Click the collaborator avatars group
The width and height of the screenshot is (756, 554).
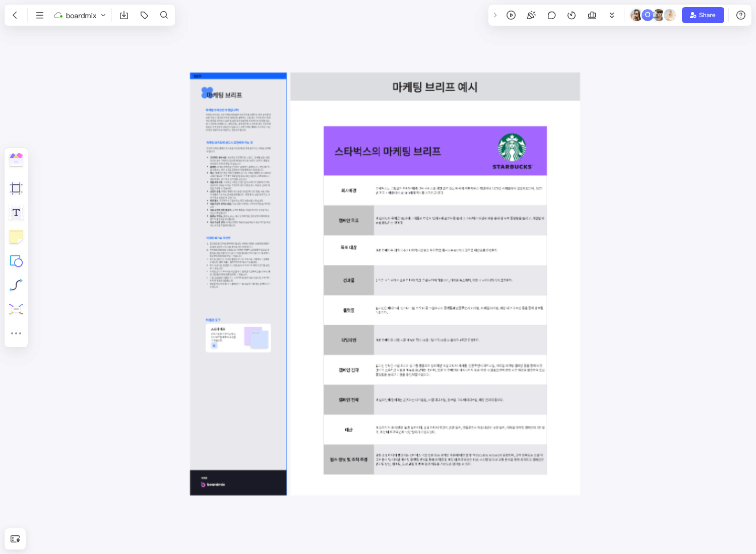(x=653, y=15)
